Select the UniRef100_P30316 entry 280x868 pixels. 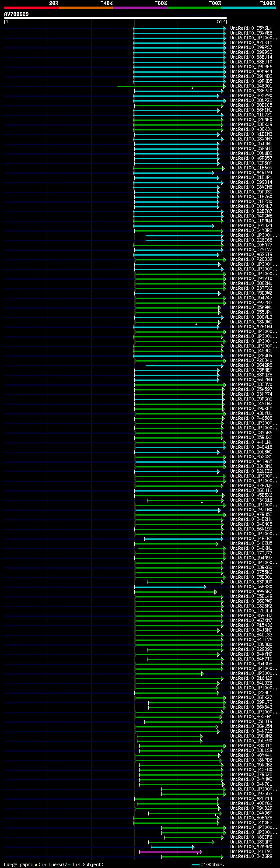click(x=251, y=500)
